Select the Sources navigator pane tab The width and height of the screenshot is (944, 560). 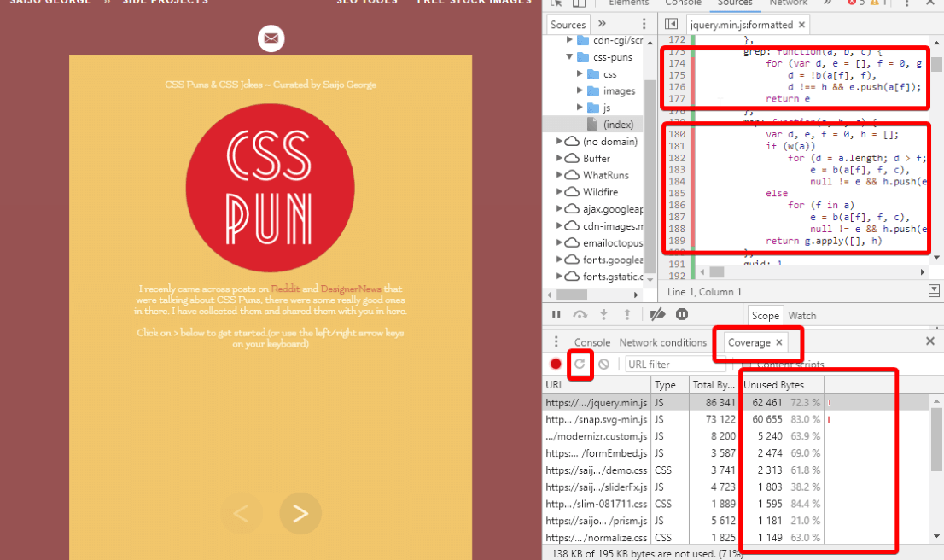pos(568,24)
